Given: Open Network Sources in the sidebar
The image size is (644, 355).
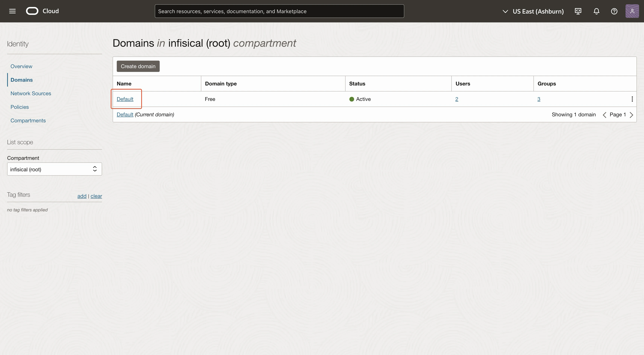Looking at the screenshot, I should 31,93.
